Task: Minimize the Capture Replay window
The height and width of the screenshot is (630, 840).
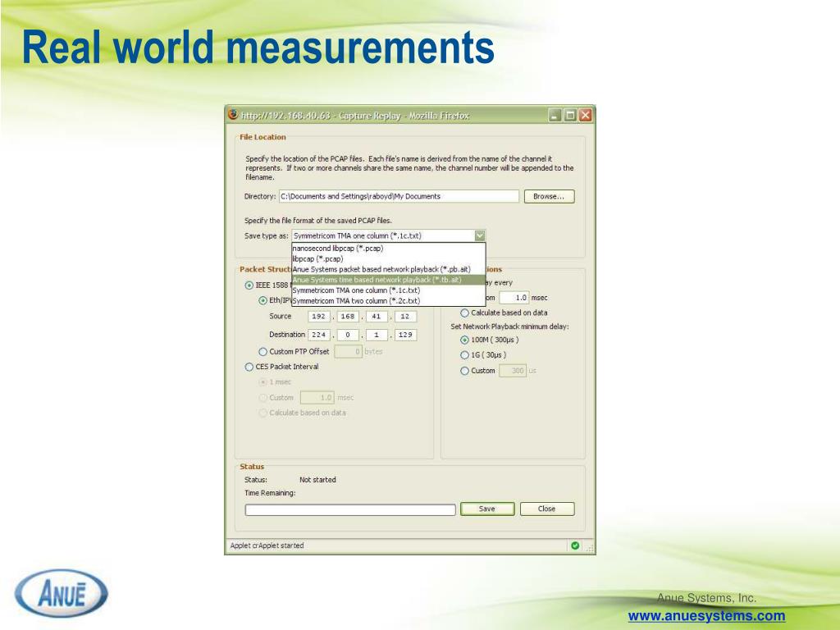Action: 555,115
